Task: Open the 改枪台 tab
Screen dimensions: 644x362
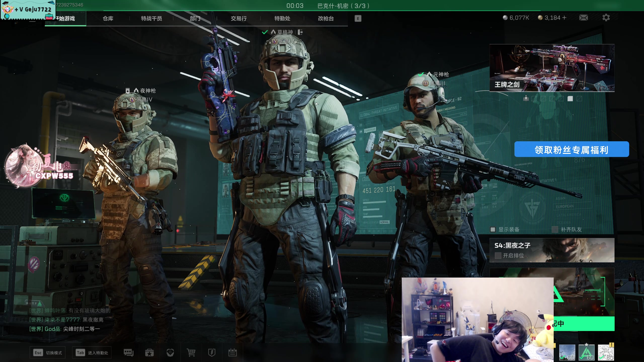Action: [326, 18]
